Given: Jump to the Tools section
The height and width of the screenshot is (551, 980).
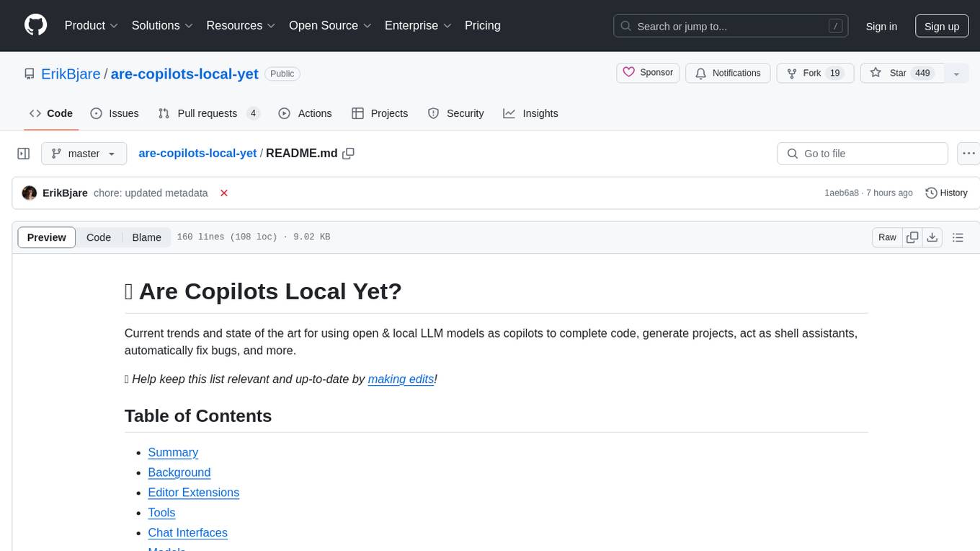Looking at the screenshot, I should (161, 513).
